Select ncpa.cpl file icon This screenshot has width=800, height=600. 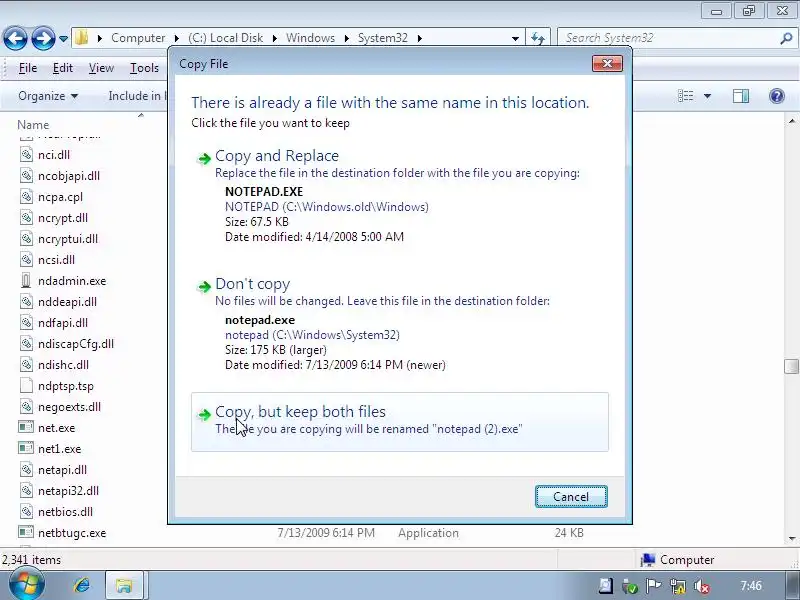click(x=27, y=196)
